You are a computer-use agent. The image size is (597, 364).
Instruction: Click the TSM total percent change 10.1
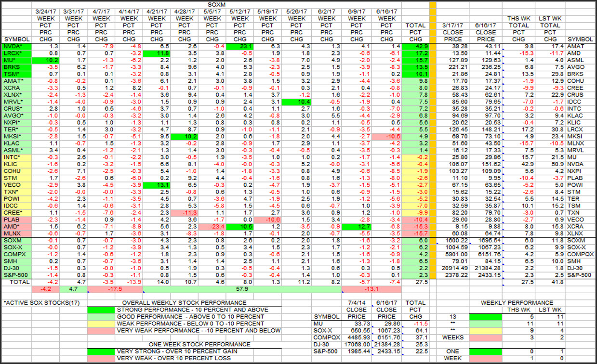point(415,74)
